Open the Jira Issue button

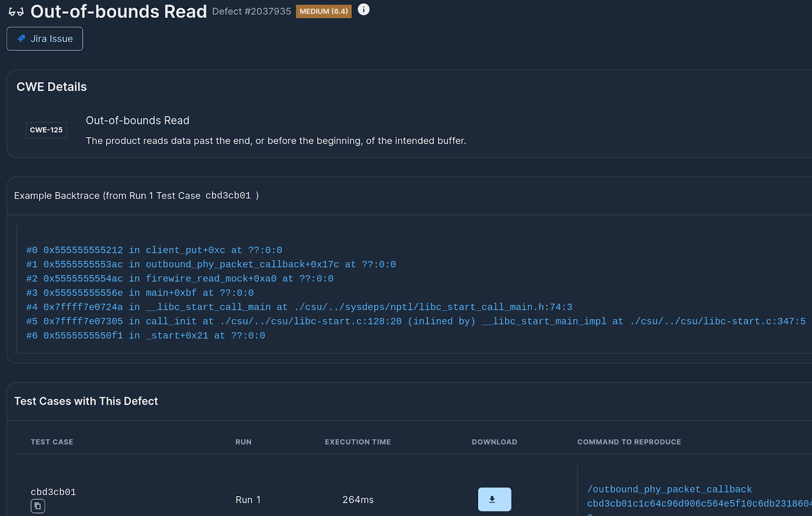tap(45, 39)
